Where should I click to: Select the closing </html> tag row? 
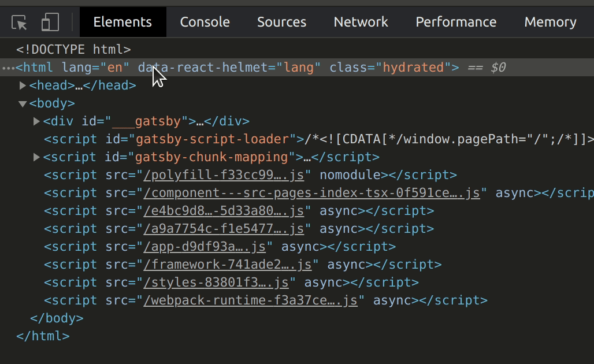click(x=43, y=336)
